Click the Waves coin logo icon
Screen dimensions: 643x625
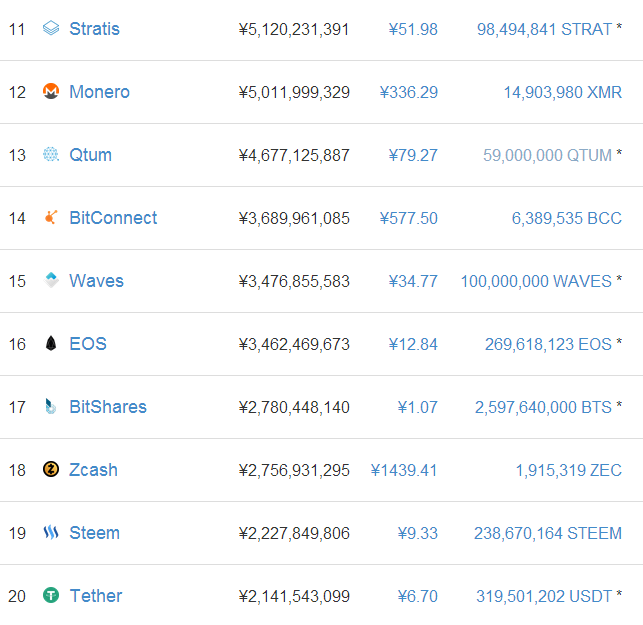(51, 281)
